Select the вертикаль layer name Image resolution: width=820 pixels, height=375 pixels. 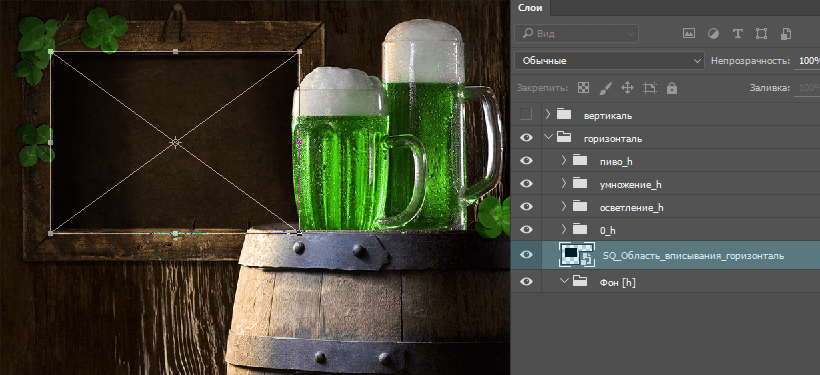click(x=608, y=116)
